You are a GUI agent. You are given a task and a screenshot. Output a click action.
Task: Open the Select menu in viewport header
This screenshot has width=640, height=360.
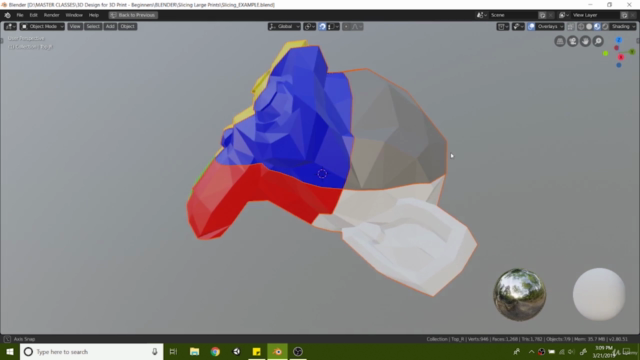(93, 27)
